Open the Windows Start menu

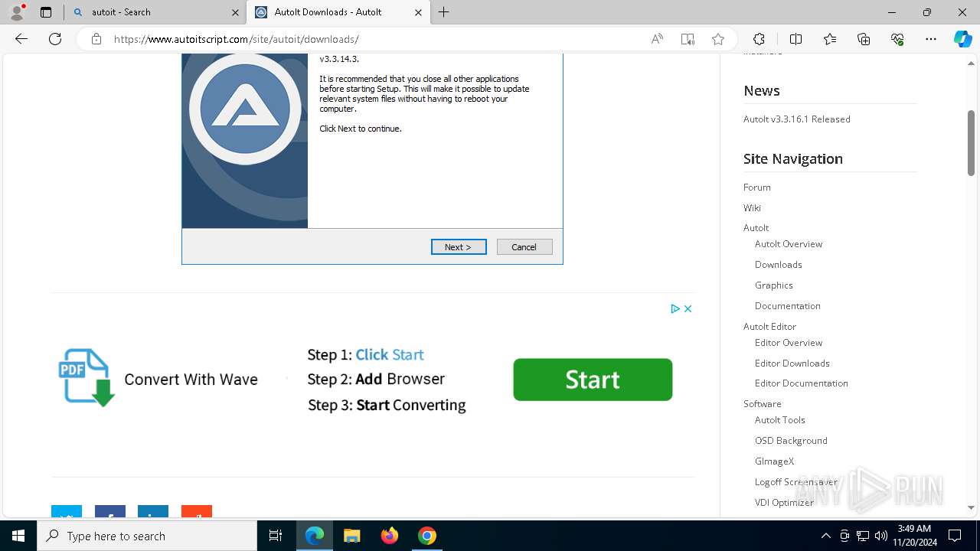[18, 536]
